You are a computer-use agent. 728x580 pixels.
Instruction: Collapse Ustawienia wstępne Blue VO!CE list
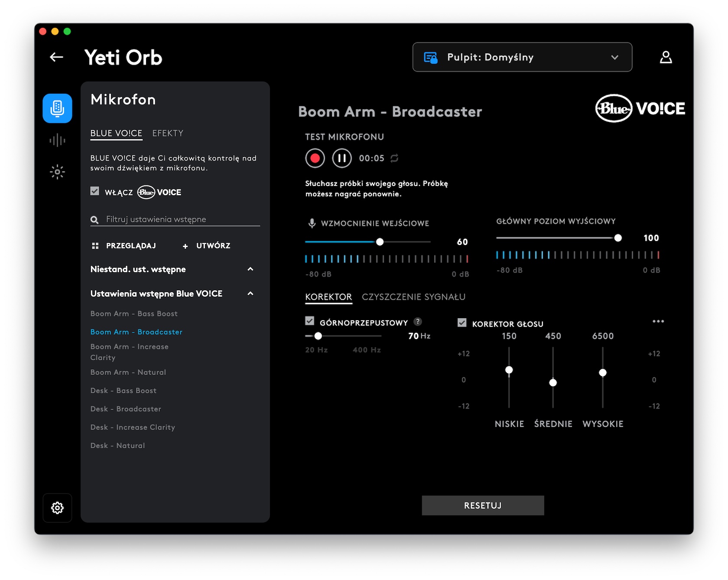(x=250, y=293)
